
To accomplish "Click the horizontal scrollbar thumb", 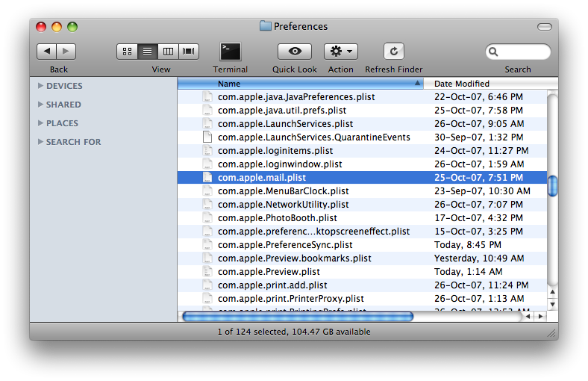I will click(298, 317).
